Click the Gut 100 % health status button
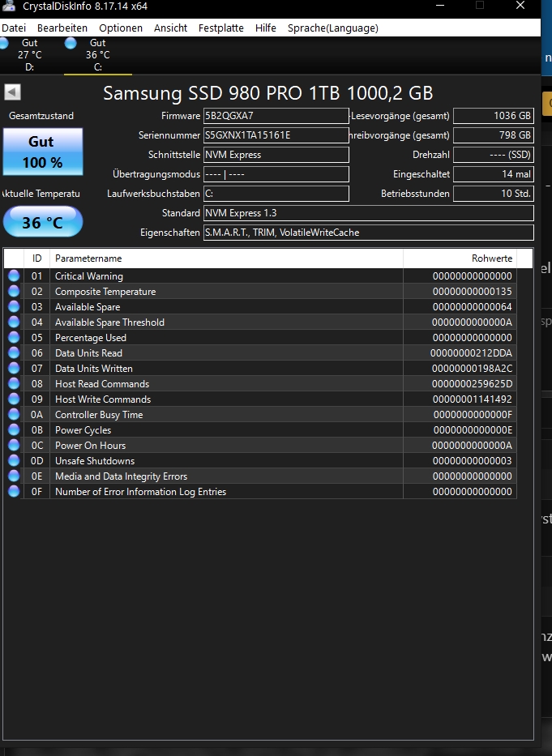 42,152
